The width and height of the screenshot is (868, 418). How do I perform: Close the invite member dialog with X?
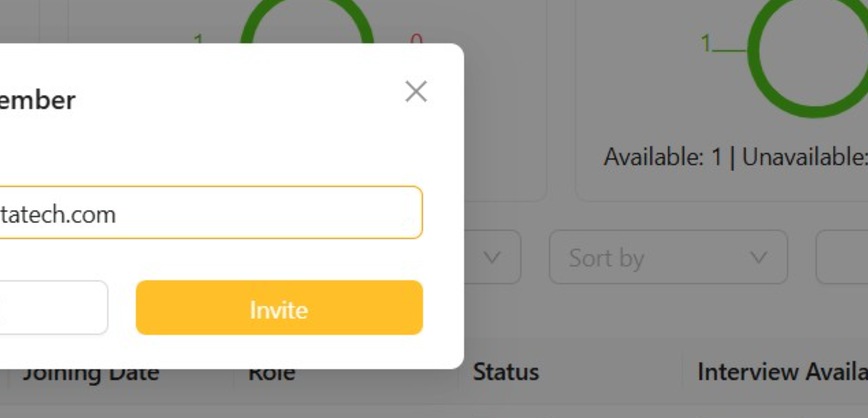416,92
